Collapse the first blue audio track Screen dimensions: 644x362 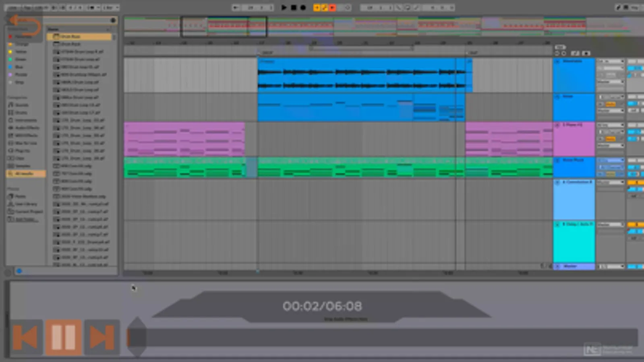pos(557,62)
